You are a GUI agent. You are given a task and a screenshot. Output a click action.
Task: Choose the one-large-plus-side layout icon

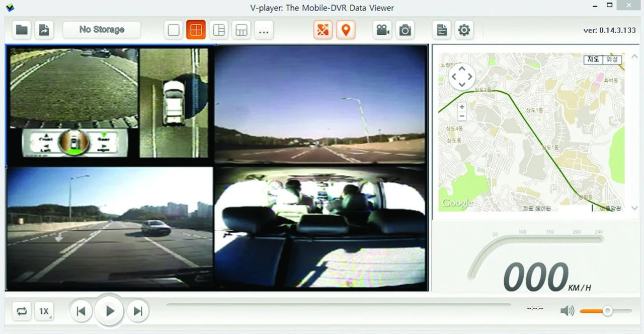click(x=219, y=30)
